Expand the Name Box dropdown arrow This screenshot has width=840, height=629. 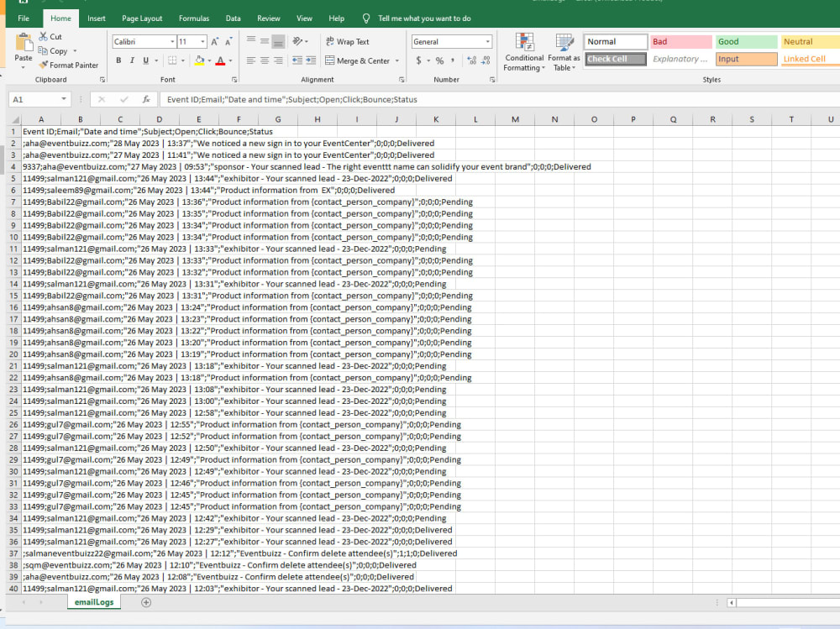tap(64, 99)
